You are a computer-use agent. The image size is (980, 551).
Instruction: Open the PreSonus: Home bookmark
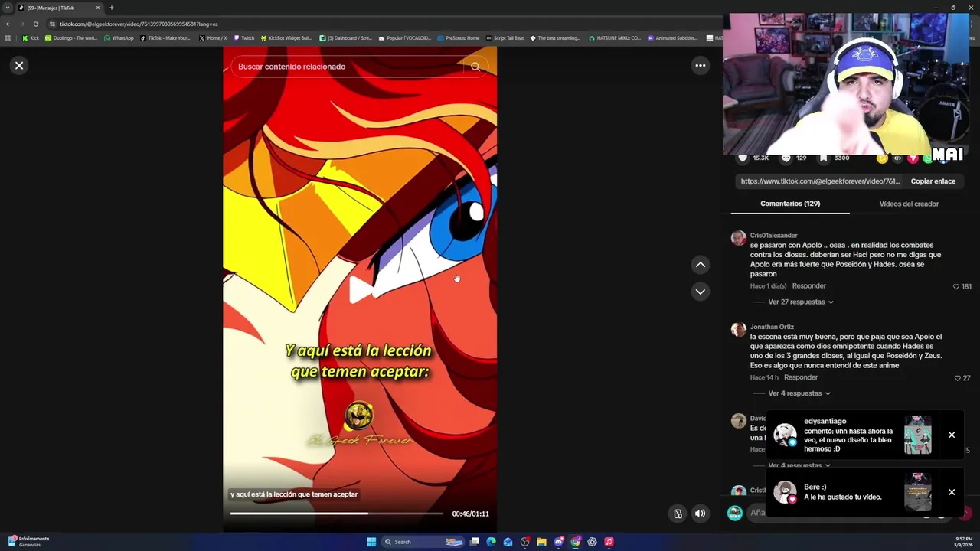[458, 38]
